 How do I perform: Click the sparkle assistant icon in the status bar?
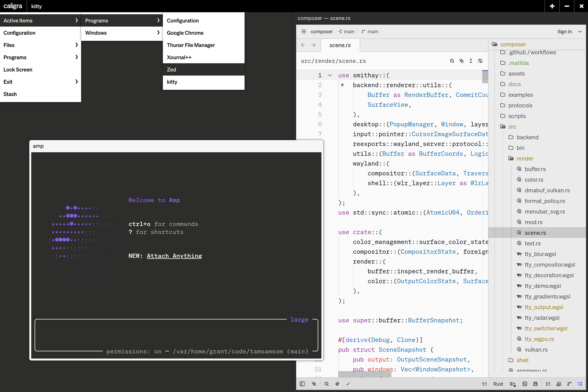(x=314, y=384)
